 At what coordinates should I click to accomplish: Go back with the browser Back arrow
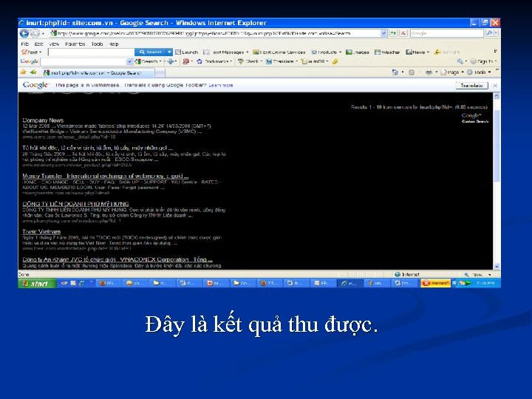[x=24, y=33]
